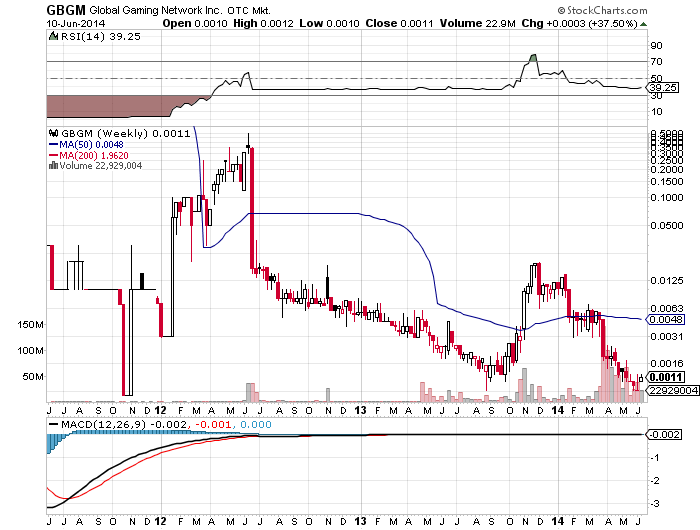Click the 0.0031 price axis label

[x=667, y=336]
